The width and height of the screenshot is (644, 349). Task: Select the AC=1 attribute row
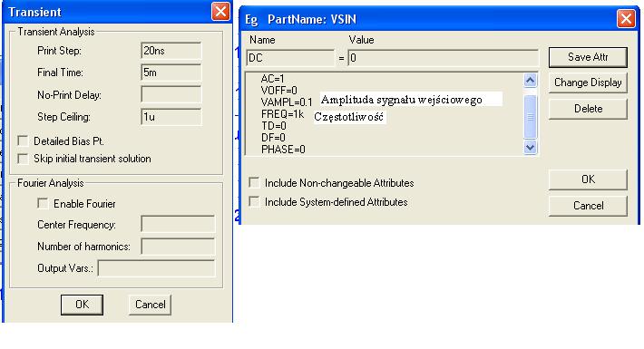pos(273,79)
